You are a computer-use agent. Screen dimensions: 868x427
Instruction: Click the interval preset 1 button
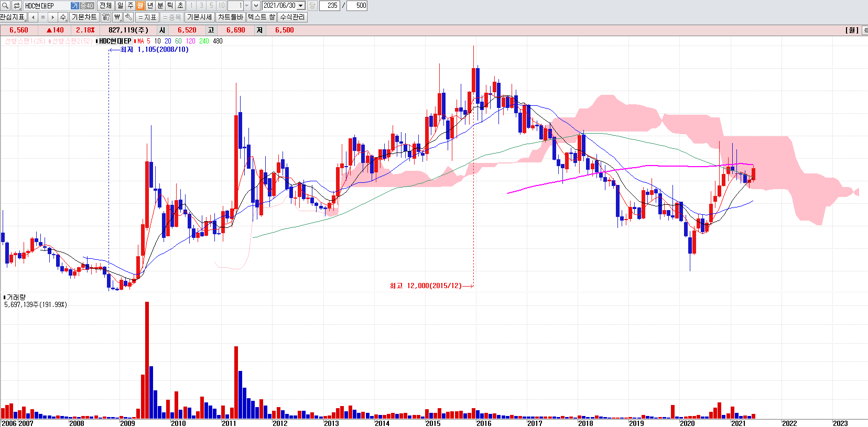tap(191, 5)
